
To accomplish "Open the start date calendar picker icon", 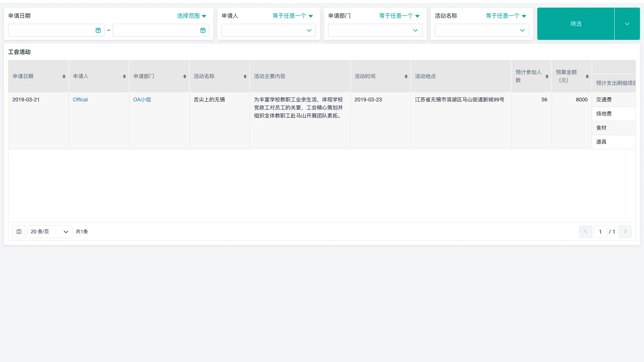I will click(x=98, y=30).
